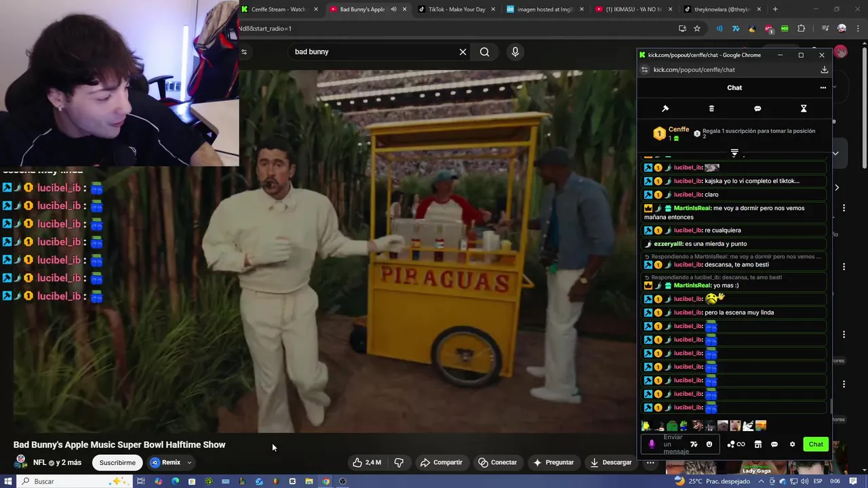The width and height of the screenshot is (868, 488).
Task: Bookmark this page with the star icon
Action: pyautogui.click(x=697, y=28)
